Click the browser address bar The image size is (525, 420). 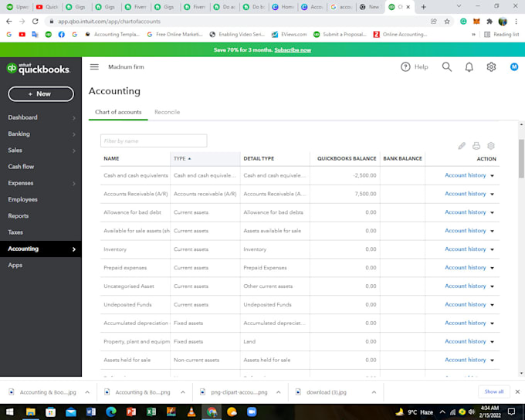235,22
